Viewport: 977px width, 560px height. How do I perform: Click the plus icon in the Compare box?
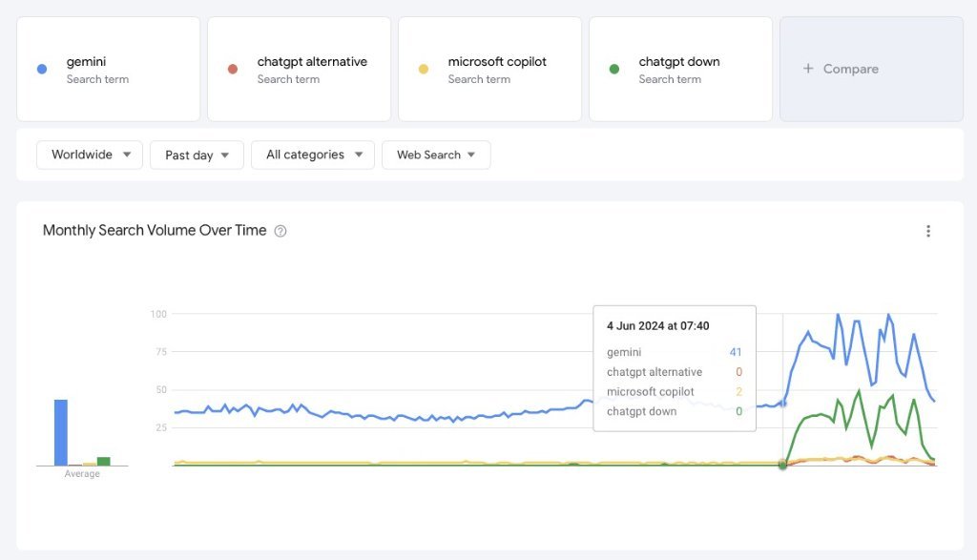(808, 69)
